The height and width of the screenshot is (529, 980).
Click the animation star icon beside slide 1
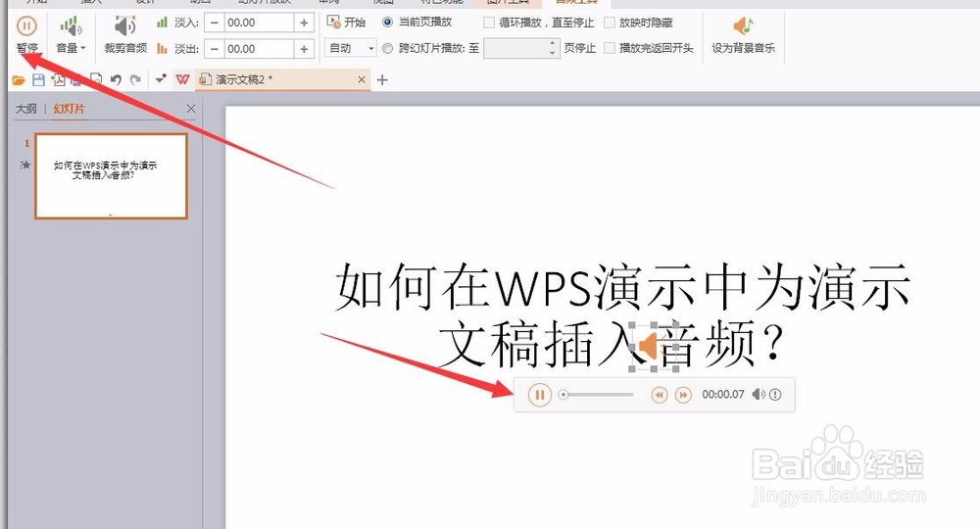pos(25,165)
